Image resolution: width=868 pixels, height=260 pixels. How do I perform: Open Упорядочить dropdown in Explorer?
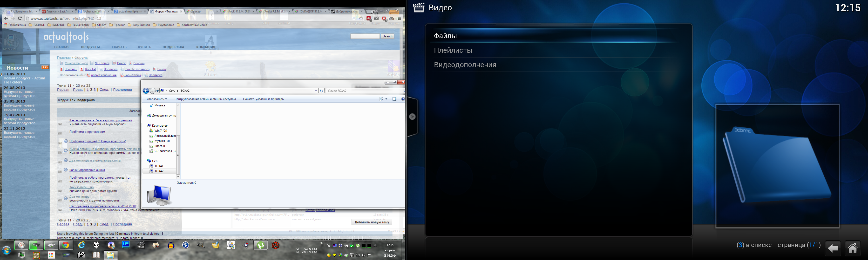click(157, 99)
